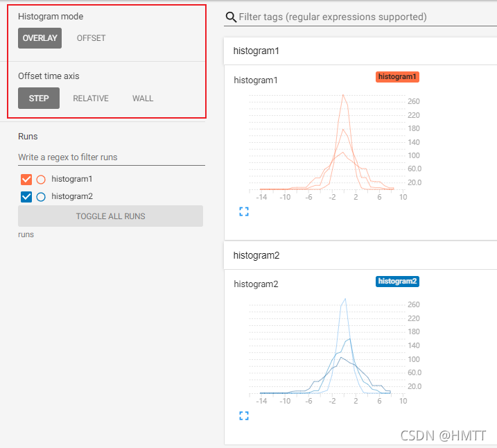Focus the regex runs filter field
This screenshot has height=448, width=497.
coord(112,157)
